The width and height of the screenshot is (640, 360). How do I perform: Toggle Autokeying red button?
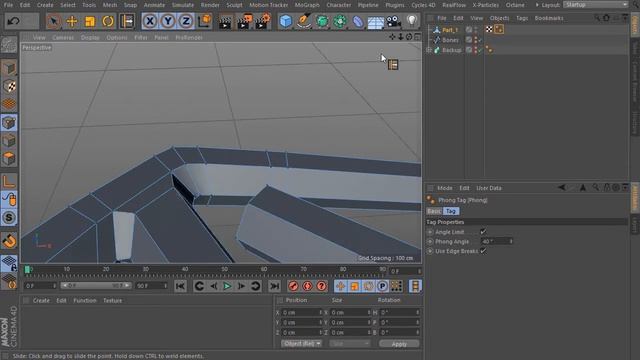coord(307,286)
